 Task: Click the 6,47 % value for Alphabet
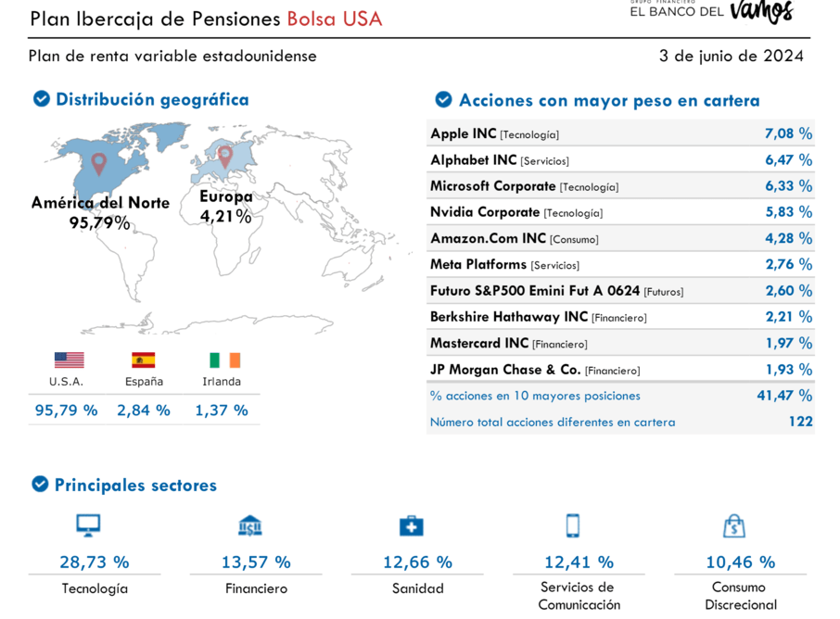click(788, 159)
